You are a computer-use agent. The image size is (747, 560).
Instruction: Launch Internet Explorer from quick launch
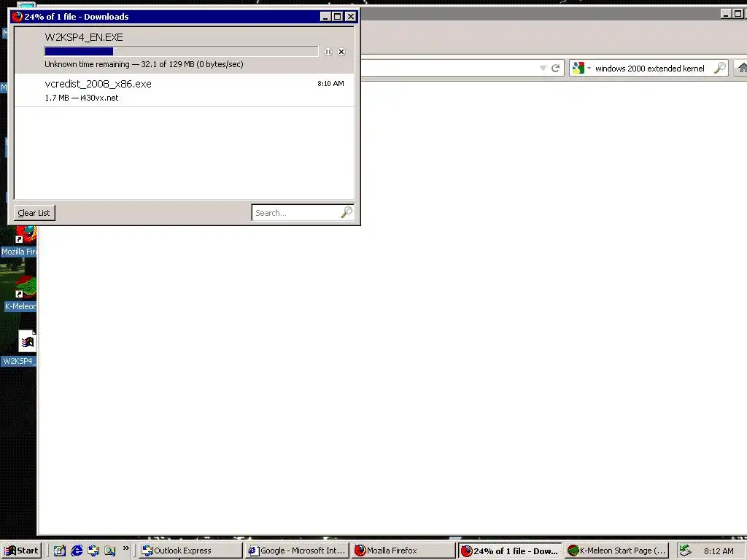(77, 551)
